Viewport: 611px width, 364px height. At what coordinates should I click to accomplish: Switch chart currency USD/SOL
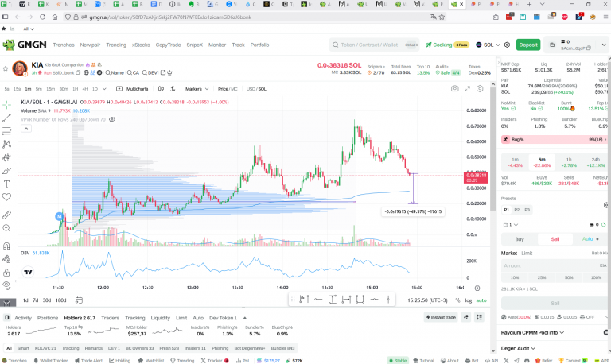point(256,89)
